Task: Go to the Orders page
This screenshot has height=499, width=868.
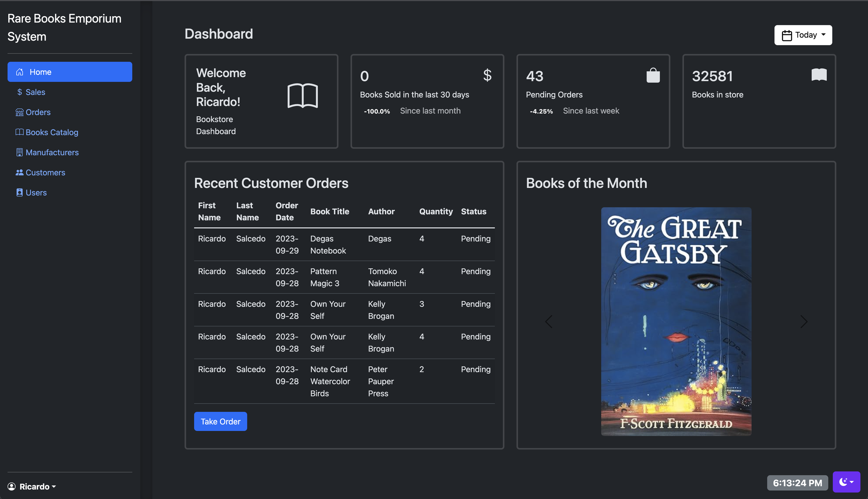Action: [38, 112]
